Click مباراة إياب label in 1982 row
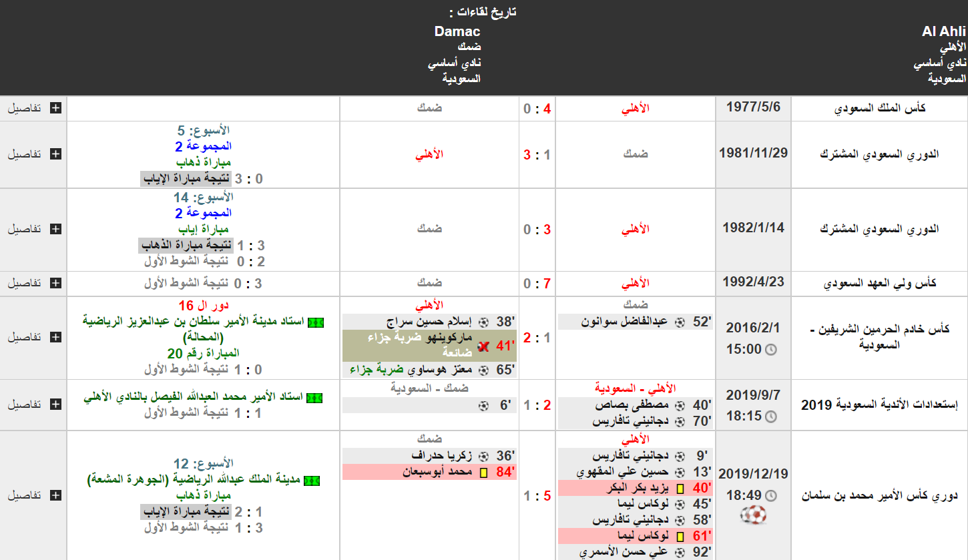The image size is (968, 560). tap(204, 229)
